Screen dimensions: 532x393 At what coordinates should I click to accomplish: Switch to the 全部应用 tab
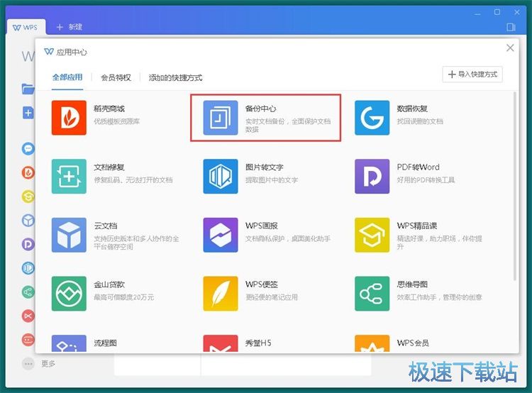67,77
